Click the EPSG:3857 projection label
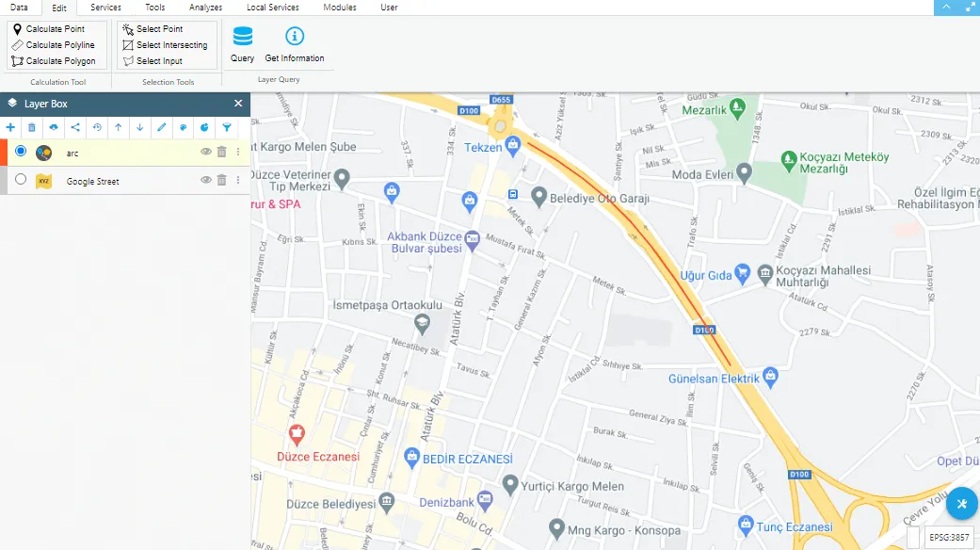This screenshot has height=550, width=980. point(949,537)
